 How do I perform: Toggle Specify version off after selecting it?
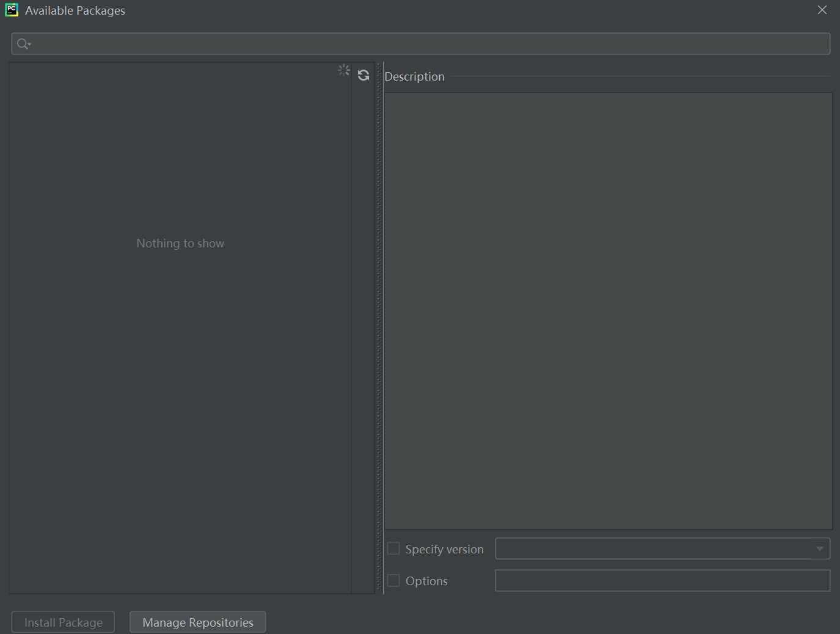393,548
